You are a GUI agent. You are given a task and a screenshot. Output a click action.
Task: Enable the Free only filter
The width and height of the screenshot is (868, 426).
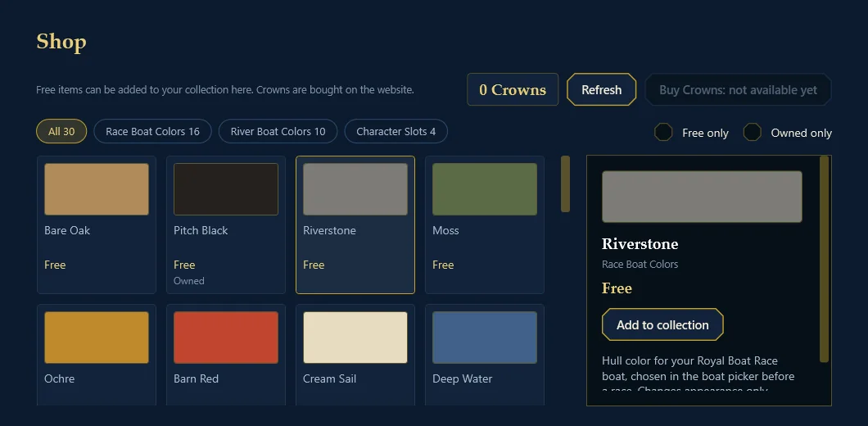click(663, 133)
